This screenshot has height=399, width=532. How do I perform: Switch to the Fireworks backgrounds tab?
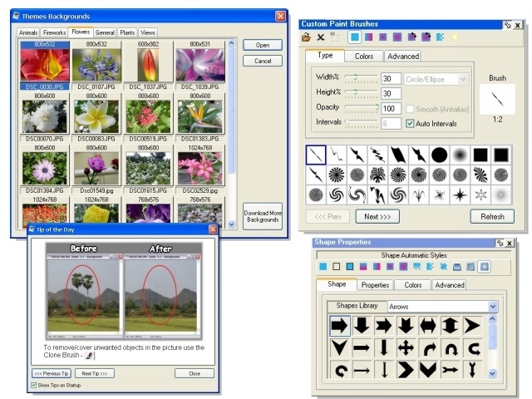tap(54, 32)
